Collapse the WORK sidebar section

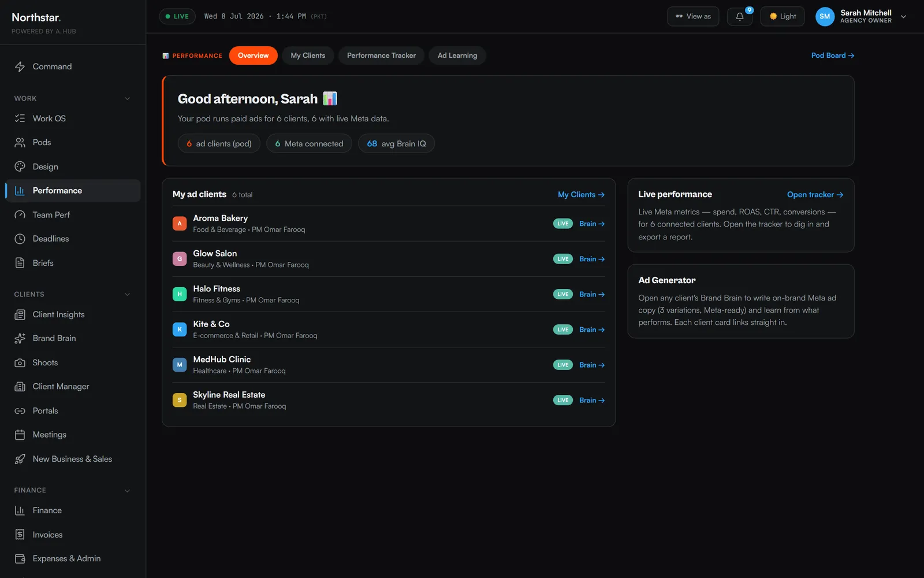(127, 98)
